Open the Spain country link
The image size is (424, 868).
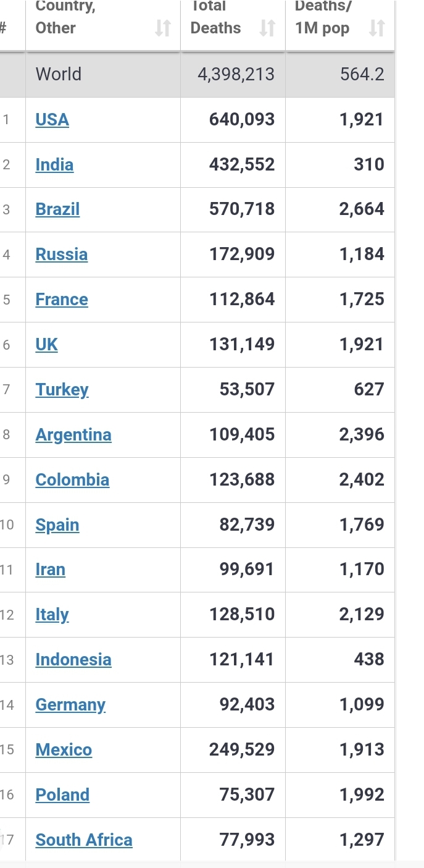pyautogui.click(x=57, y=525)
